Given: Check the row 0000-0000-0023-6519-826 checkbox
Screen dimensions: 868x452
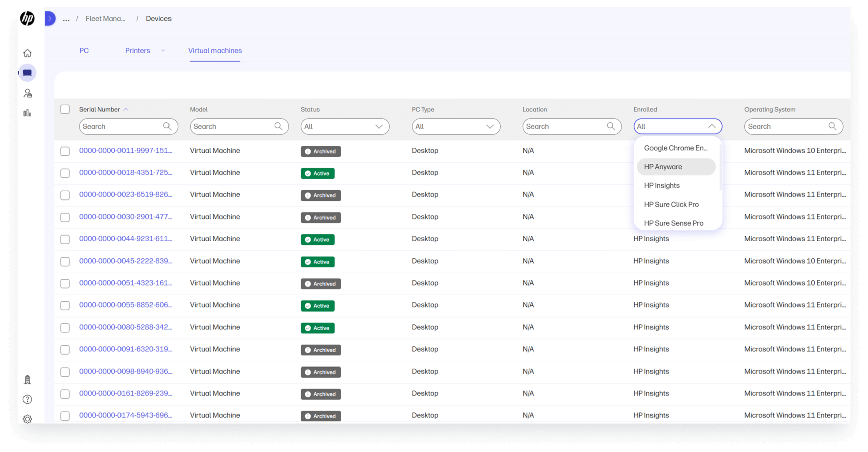Looking at the screenshot, I should (65, 195).
